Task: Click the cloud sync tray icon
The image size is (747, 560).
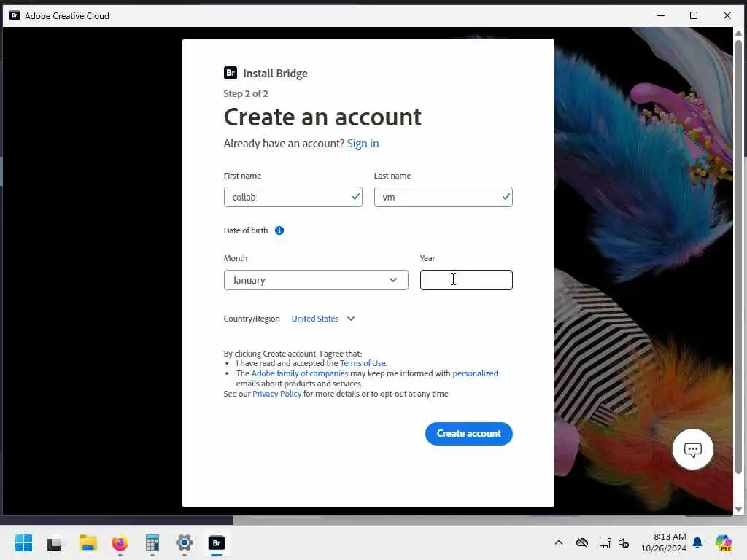Action: coord(582,542)
